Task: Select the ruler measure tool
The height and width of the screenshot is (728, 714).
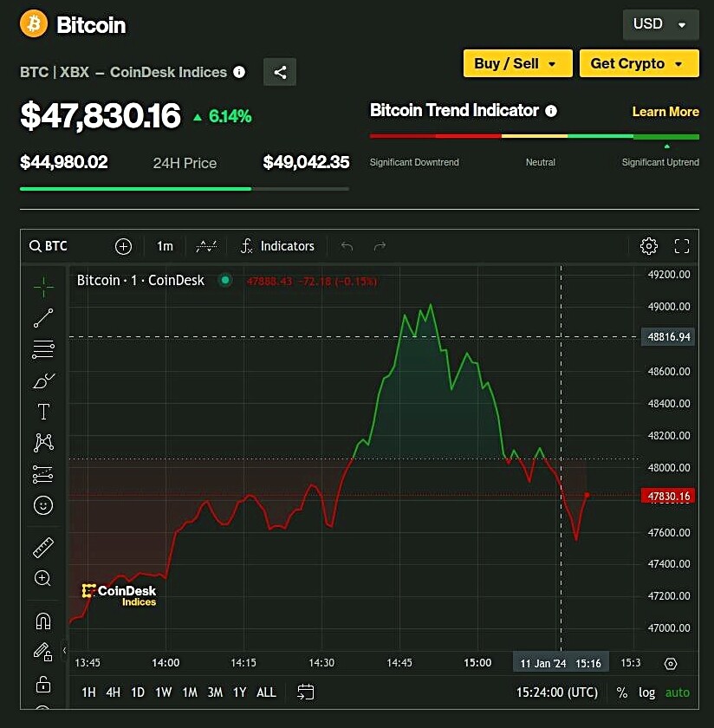Action: click(x=43, y=548)
